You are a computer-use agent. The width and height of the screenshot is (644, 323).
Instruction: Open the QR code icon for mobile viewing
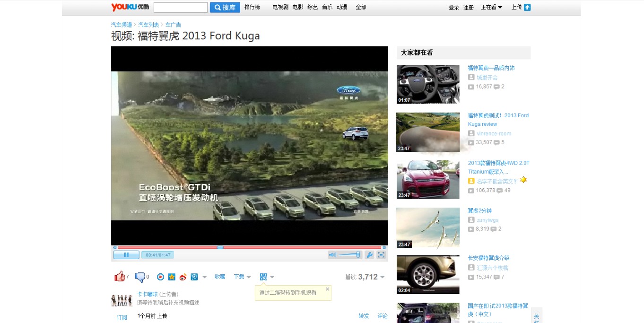(x=263, y=277)
